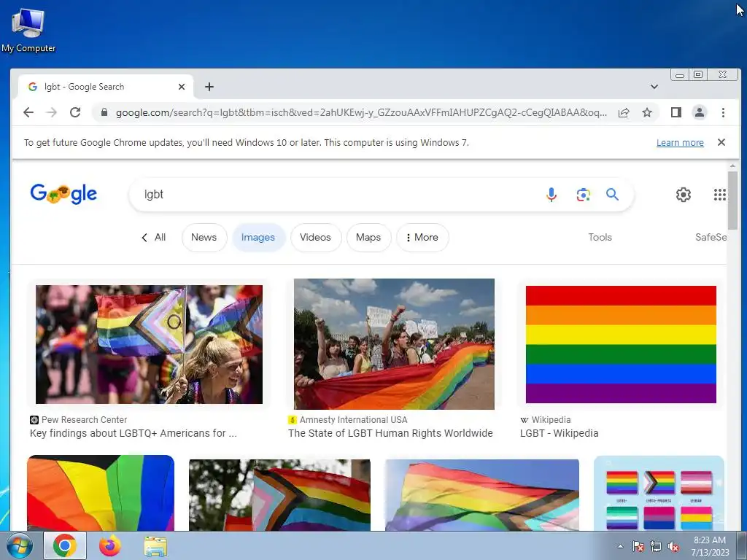Image resolution: width=747 pixels, height=560 pixels.
Task: Open the waving progress flag against sky thumbnail
Action: click(x=482, y=495)
